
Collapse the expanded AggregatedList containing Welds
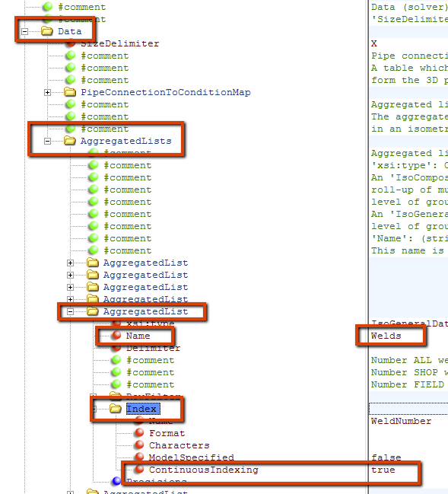coord(70,311)
